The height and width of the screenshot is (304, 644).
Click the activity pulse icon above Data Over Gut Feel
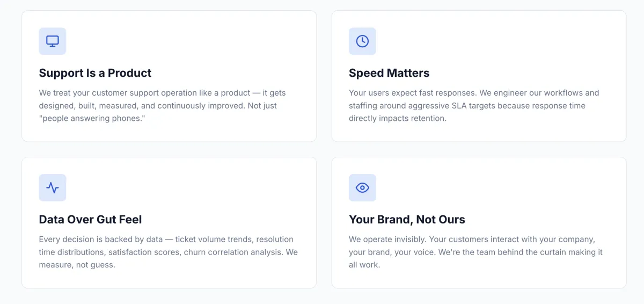[53, 188]
